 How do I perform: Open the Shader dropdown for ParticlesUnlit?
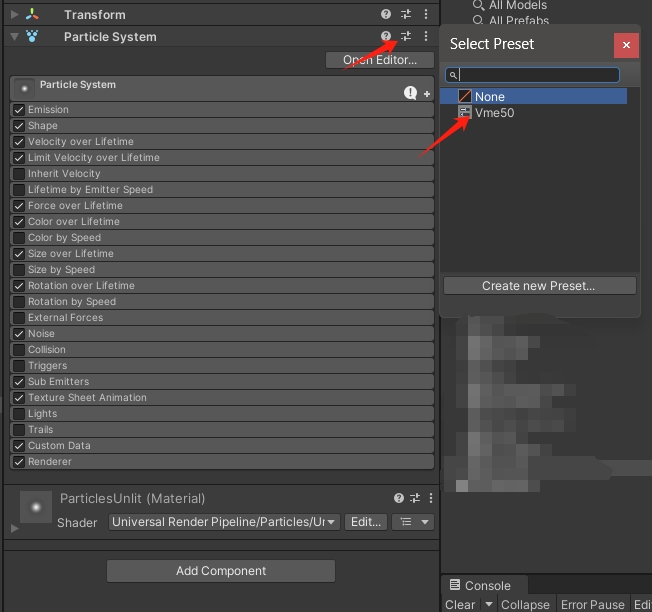click(x=225, y=522)
